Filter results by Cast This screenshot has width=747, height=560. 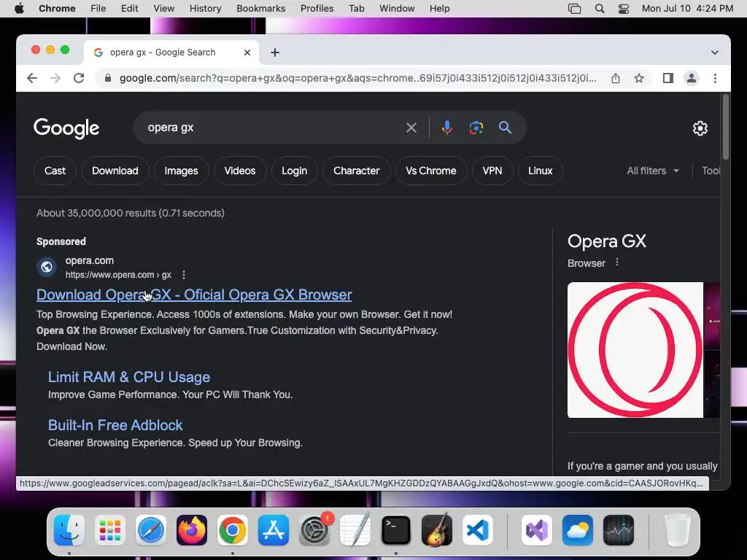click(x=55, y=171)
